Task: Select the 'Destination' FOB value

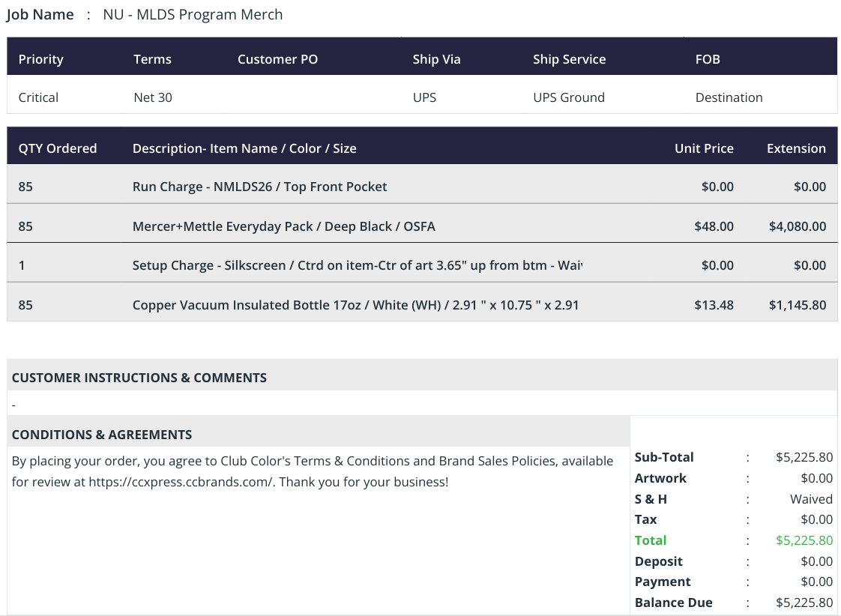Action: coord(729,97)
